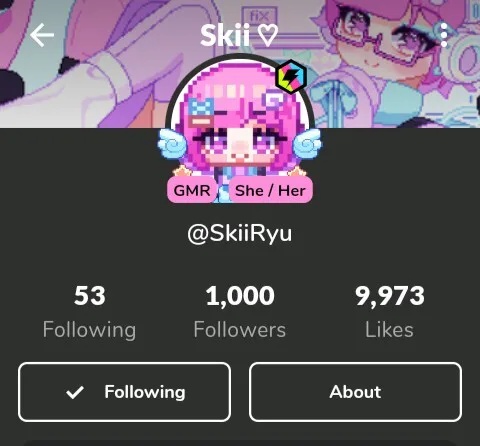Tap the lightning bolt hexagon badge
480x446 pixels.
[x=291, y=77]
